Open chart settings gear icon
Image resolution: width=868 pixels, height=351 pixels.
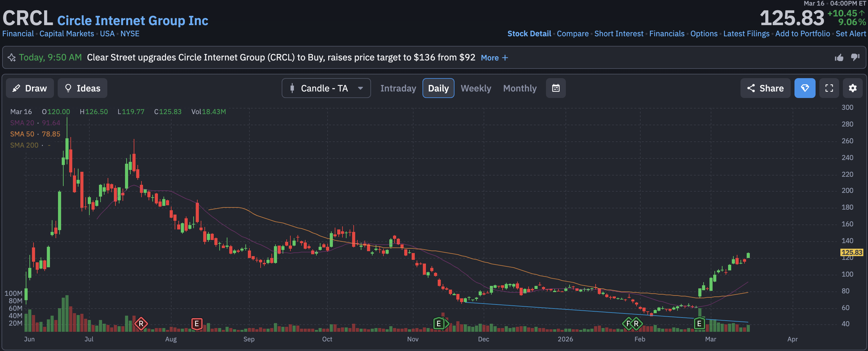(852, 88)
